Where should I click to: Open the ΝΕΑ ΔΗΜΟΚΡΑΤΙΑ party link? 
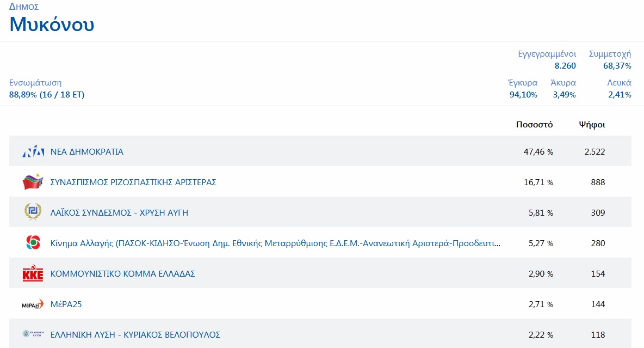pos(87,152)
